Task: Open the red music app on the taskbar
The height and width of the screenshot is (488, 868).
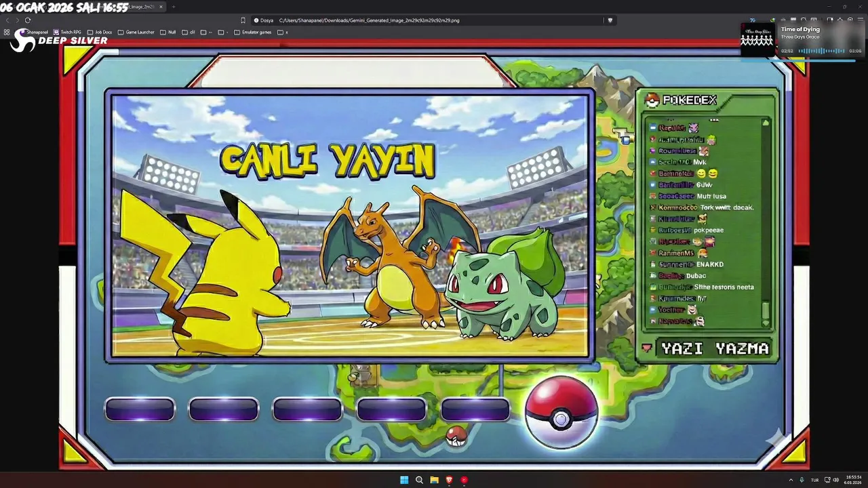Action: point(464,480)
